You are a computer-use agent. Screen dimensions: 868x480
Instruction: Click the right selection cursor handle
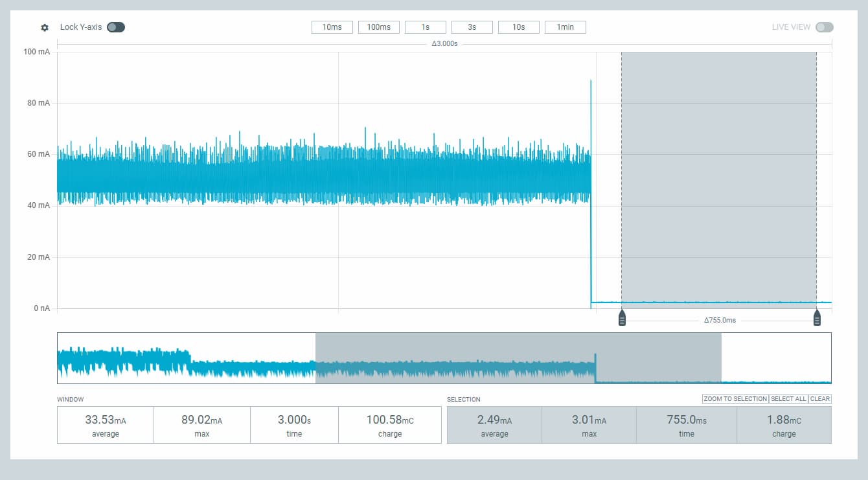coord(817,318)
